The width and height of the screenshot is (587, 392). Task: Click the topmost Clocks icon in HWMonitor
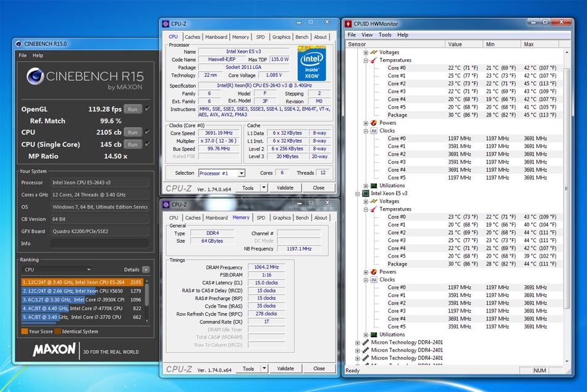374,130
